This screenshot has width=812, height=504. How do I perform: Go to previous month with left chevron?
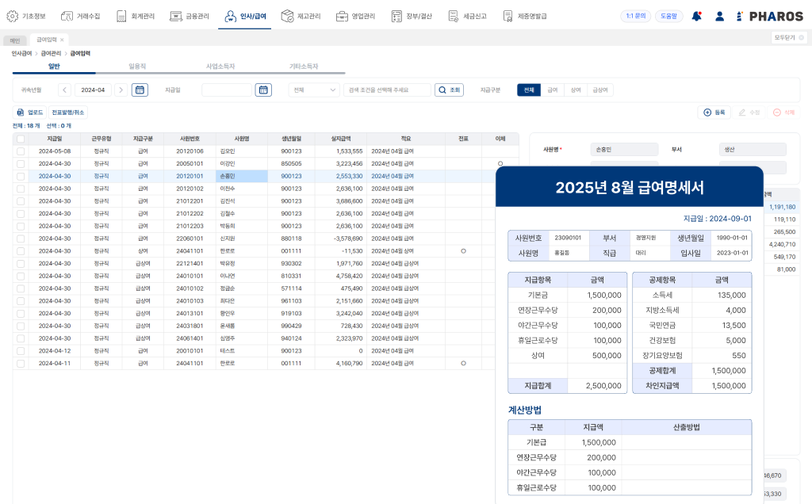pos(65,90)
